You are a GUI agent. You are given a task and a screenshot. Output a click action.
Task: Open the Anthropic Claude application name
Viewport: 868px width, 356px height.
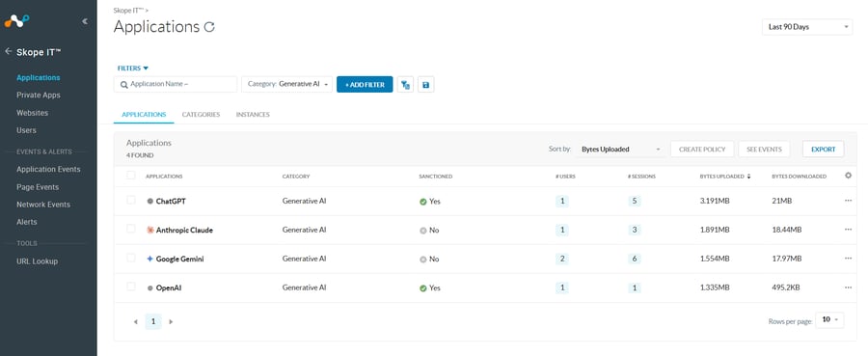point(184,230)
